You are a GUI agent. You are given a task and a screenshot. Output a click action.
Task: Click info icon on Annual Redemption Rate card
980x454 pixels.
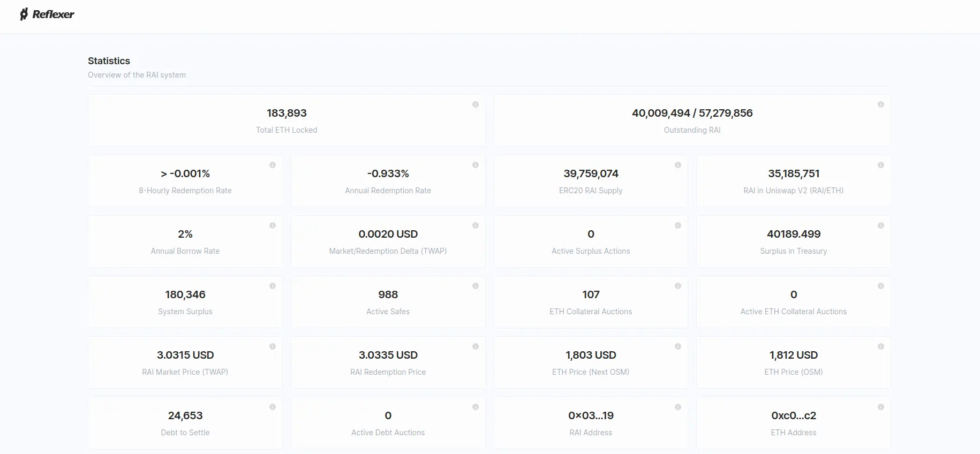(x=475, y=165)
